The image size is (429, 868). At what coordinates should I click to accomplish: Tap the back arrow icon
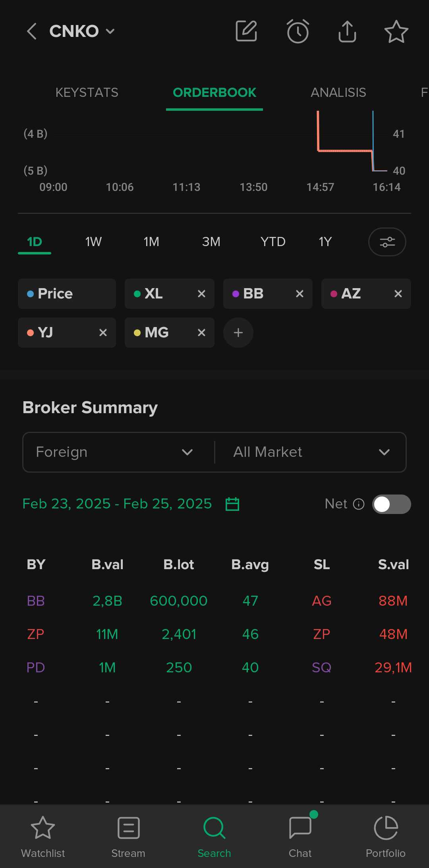pos(32,31)
